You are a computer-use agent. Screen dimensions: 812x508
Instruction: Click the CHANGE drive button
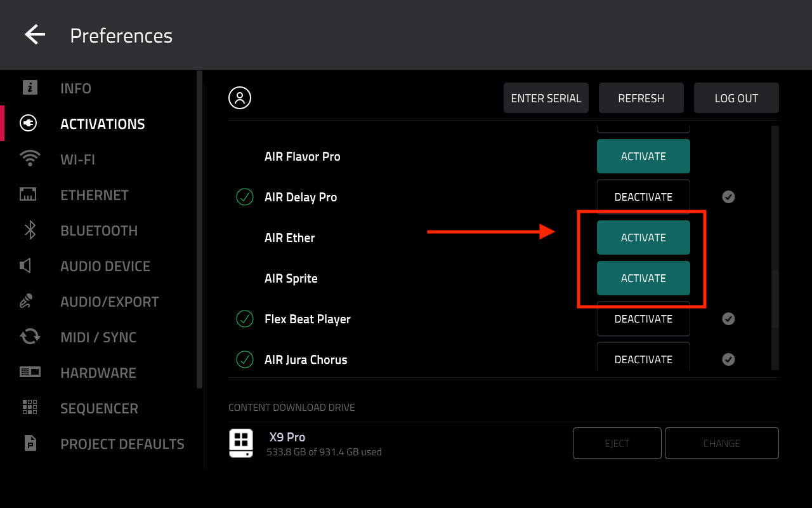(722, 443)
